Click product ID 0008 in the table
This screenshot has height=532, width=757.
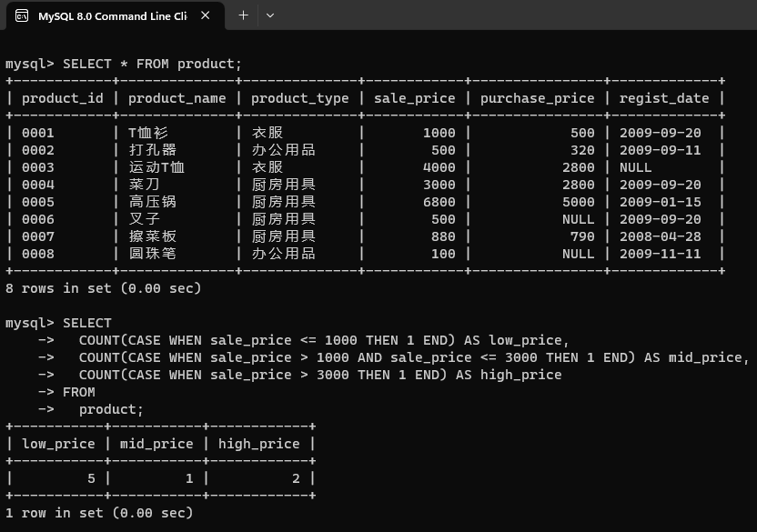[x=38, y=254]
